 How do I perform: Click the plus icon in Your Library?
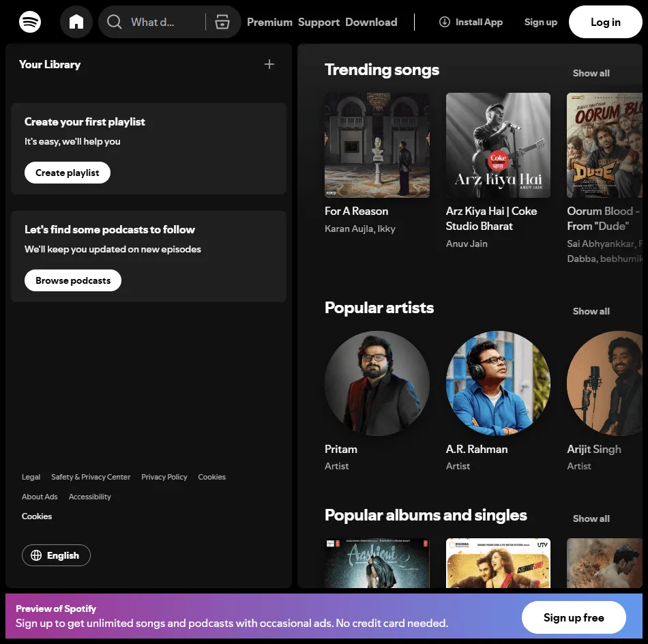pyautogui.click(x=269, y=64)
